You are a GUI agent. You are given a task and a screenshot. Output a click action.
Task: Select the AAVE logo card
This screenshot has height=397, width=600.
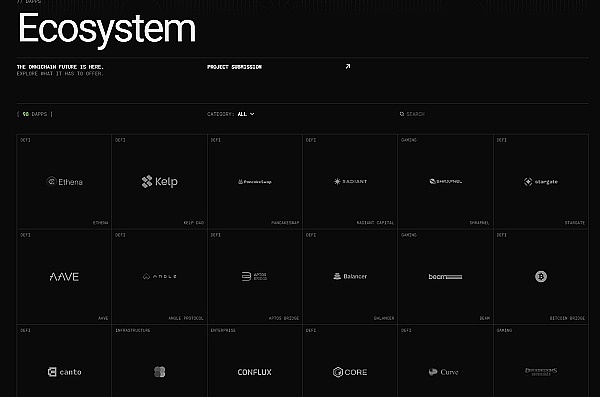[x=64, y=277]
